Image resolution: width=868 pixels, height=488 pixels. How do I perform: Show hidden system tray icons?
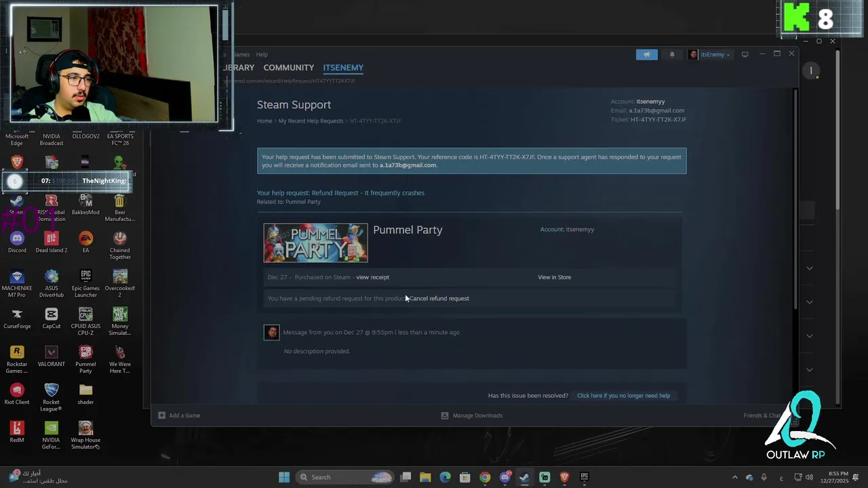[x=734, y=477]
